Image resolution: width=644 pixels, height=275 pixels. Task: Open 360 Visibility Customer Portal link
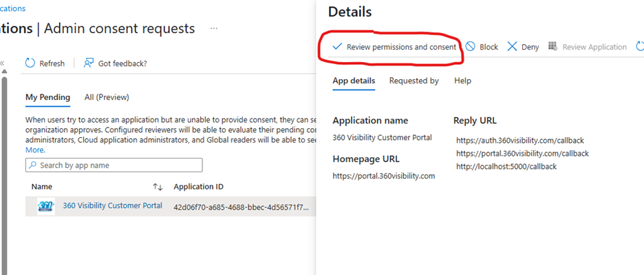tap(113, 205)
